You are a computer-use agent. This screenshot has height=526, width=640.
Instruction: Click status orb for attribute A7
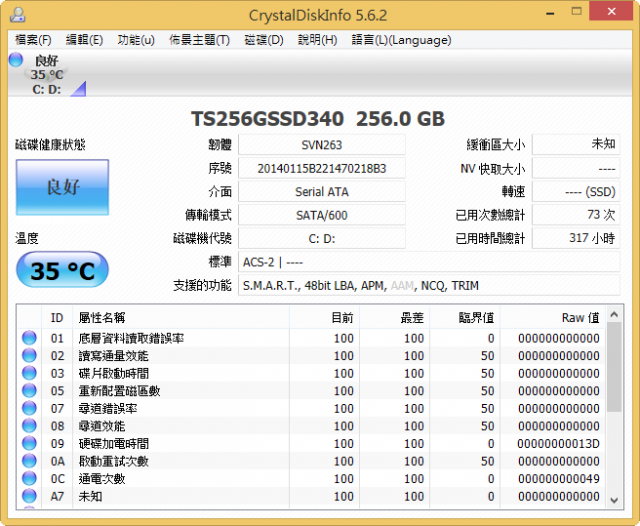pos(29,496)
